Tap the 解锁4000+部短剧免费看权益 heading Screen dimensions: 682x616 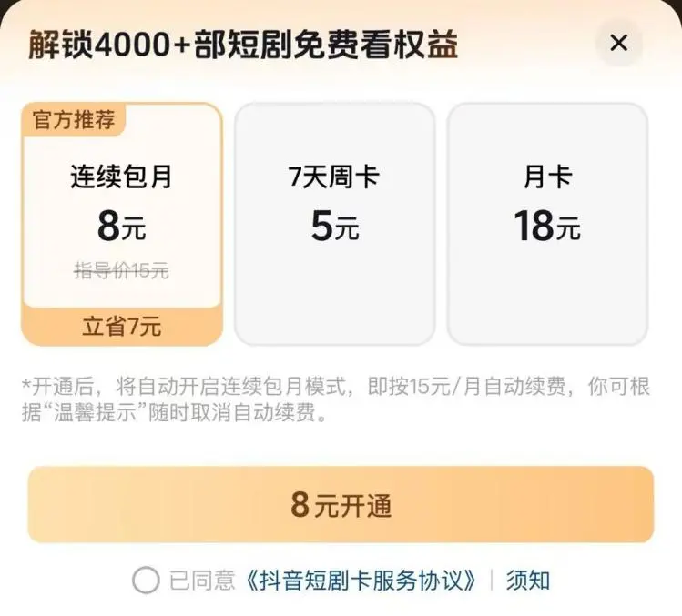pyautogui.click(x=242, y=44)
